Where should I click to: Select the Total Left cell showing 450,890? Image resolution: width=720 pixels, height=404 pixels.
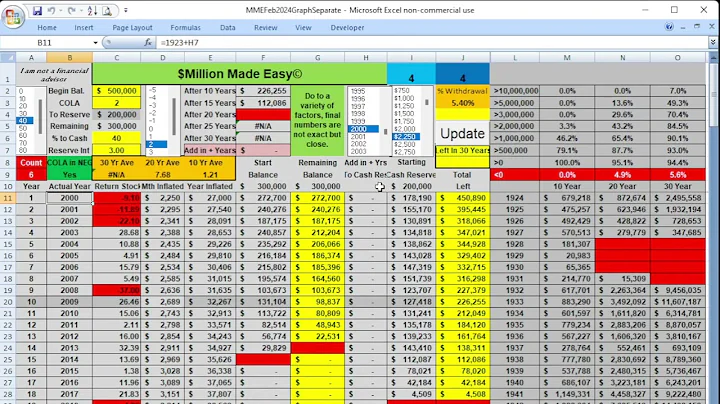tap(462, 198)
